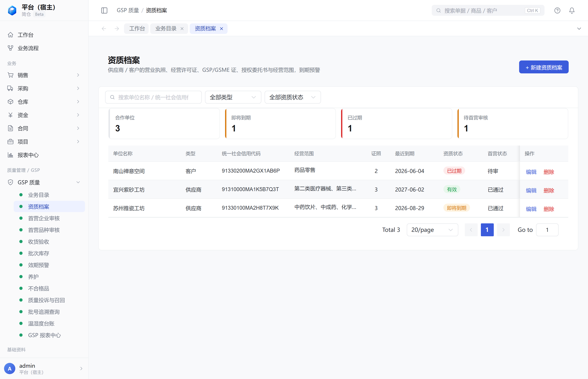Image resolution: width=588 pixels, height=379 pixels.
Task: Click the platform cube logo
Action: pyautogui.click(x=12, y=10)
